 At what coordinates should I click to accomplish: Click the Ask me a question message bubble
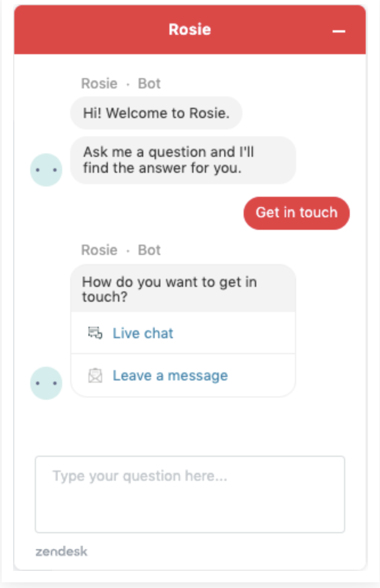tap(183, 160)
